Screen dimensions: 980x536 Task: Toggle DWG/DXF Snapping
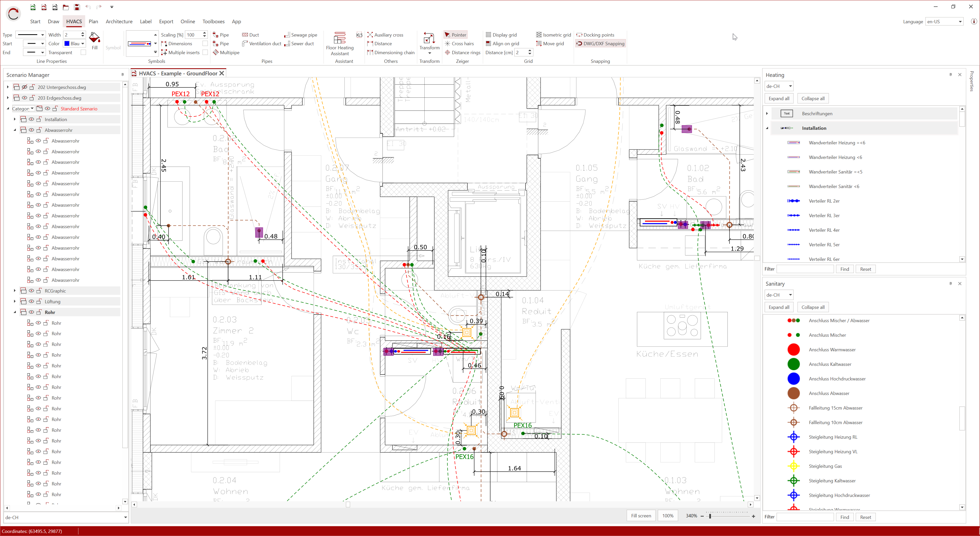coord(600,43)
